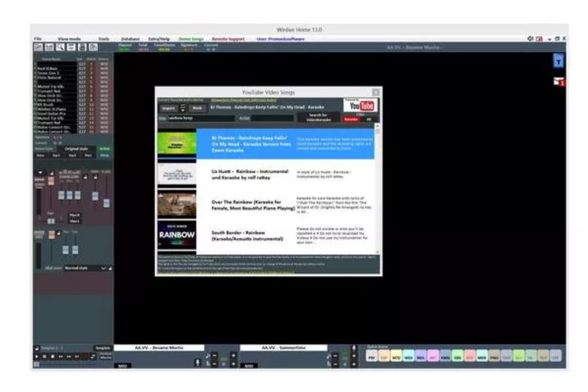Expand the arrow selector beside the Import button
The height and width of the screenshot is (392, 588).
(183, 108)
